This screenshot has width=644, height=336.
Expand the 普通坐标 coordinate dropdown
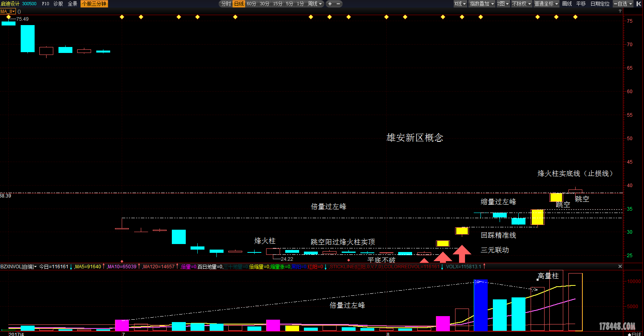pyautogui.click(x=547, y=4)
